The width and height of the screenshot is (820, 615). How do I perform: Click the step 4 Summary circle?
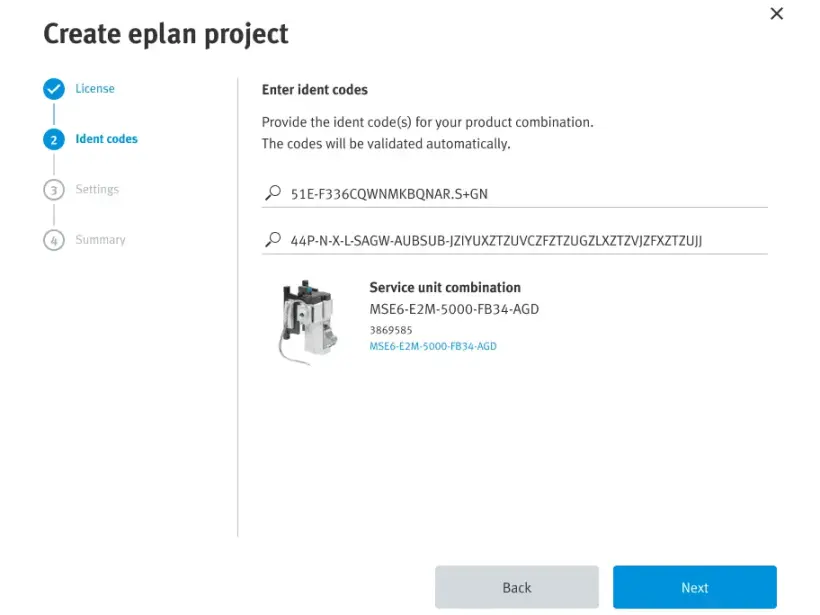pyautogui.click(x=54, y=240)
